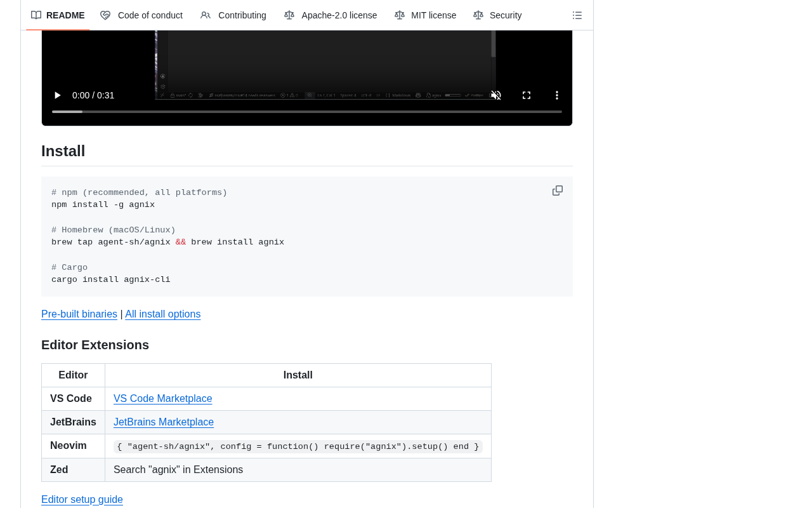Open Editor setup guide link

[82, 500]
